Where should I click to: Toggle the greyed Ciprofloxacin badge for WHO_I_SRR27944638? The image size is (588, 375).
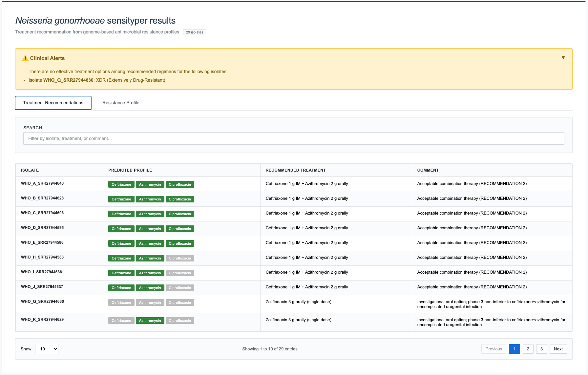(x=180, y=273)
